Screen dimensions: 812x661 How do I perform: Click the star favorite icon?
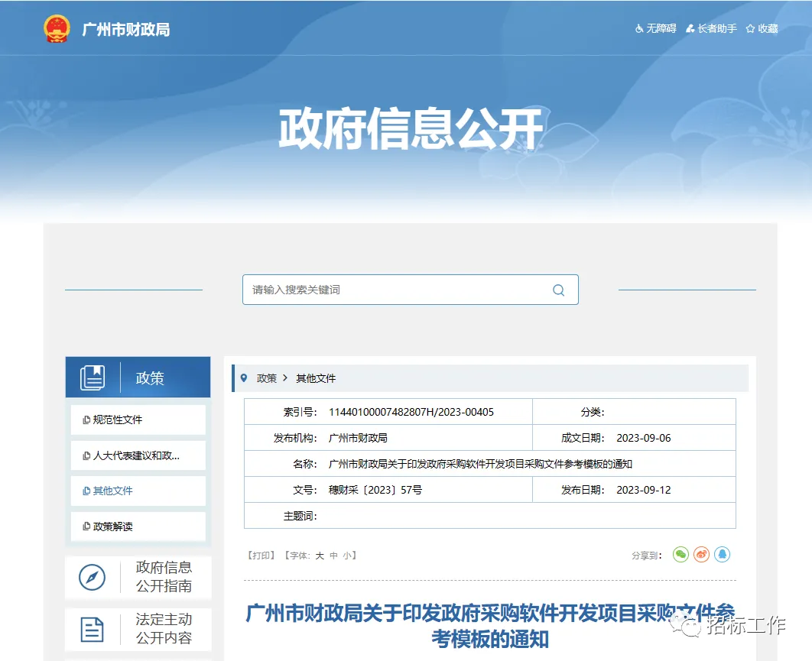pos(750,29)
